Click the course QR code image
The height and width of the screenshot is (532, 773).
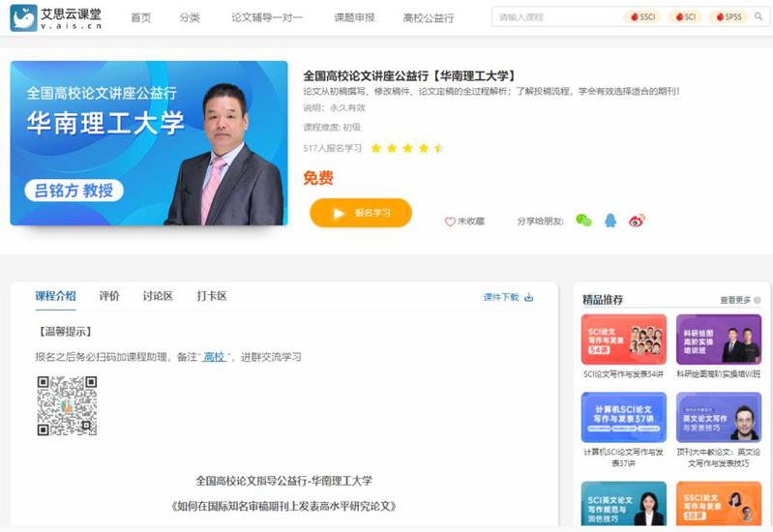[67, 406]
